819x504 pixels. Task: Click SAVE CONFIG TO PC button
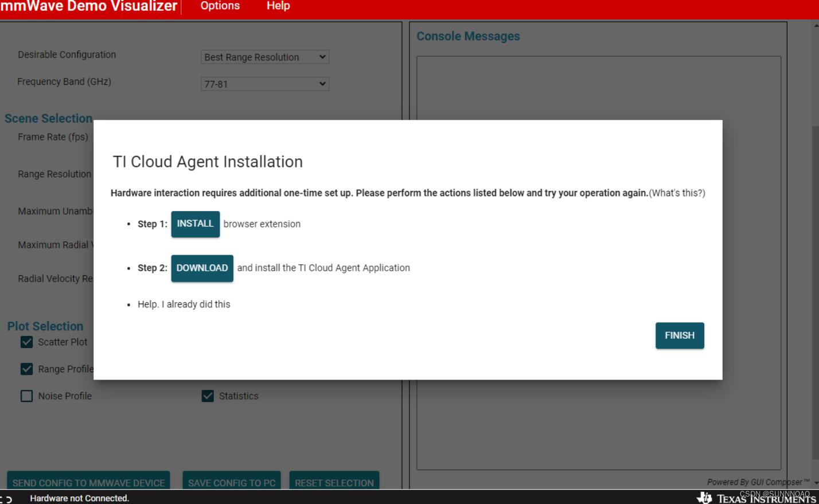coord(232,480)
